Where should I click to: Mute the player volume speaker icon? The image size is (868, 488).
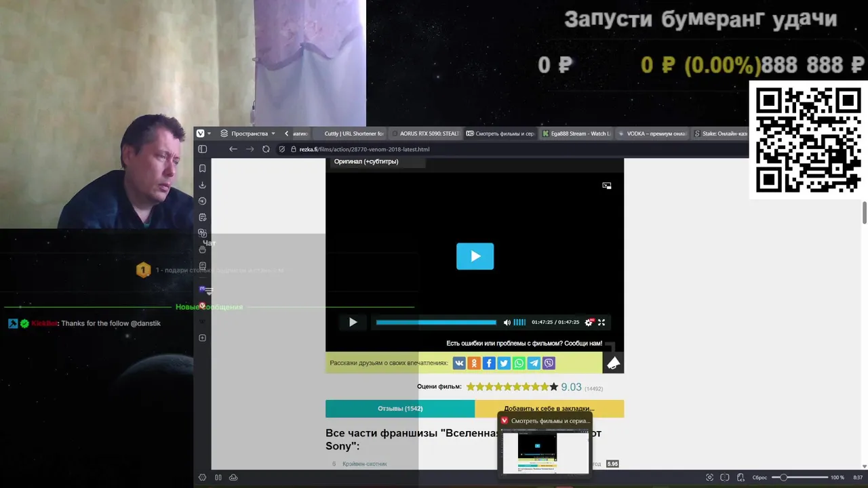coord(507,323)
